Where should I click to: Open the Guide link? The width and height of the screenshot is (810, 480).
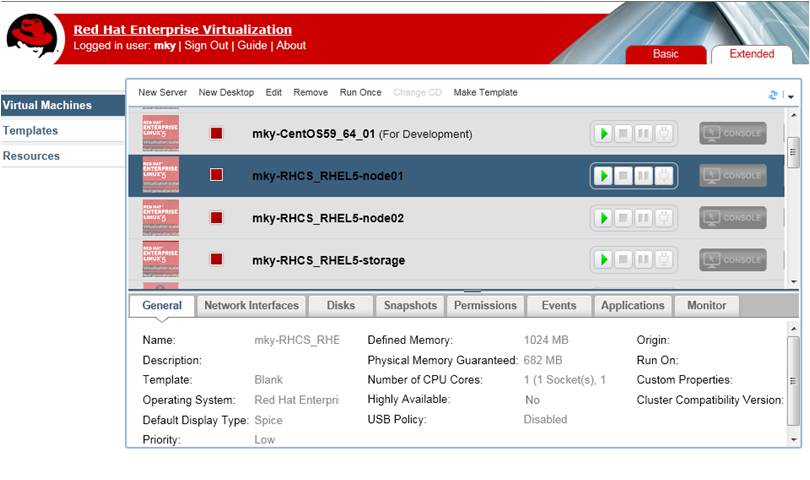252,45
